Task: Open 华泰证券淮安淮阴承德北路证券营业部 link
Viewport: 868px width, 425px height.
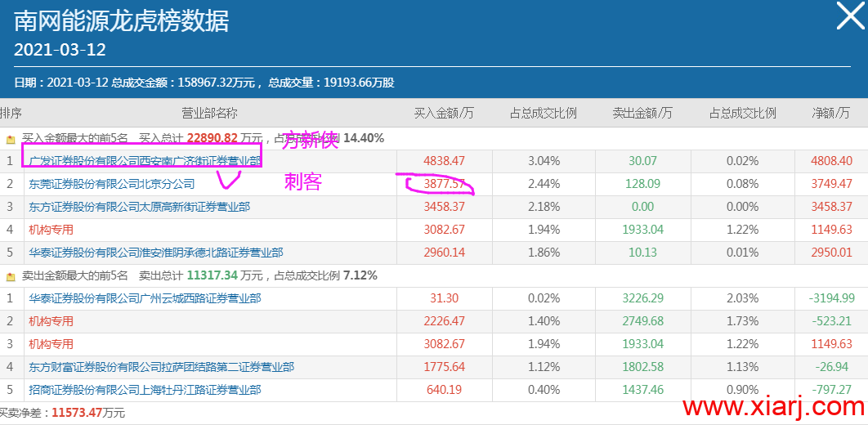Action: 156,253
